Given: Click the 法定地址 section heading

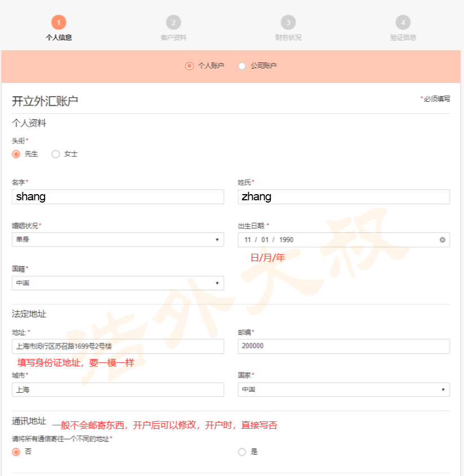Looking at the screenshot, I should 29,314.
